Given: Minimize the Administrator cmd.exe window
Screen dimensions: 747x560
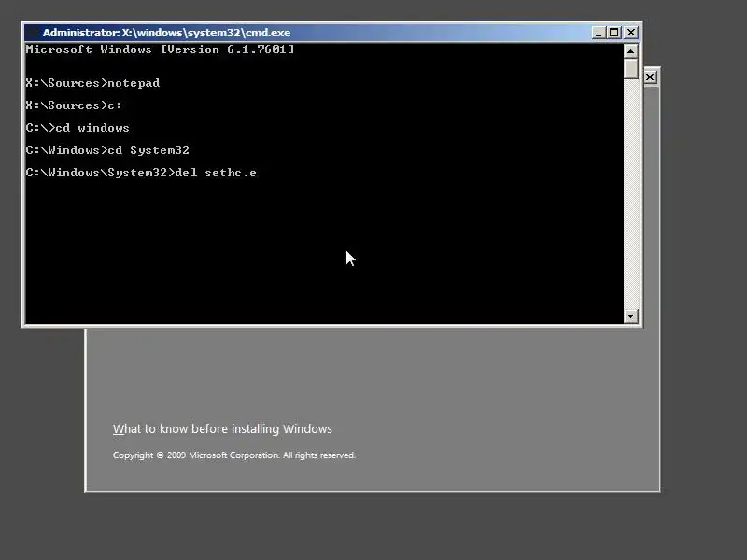Looking at the screenshot, I should click(599, 33).
